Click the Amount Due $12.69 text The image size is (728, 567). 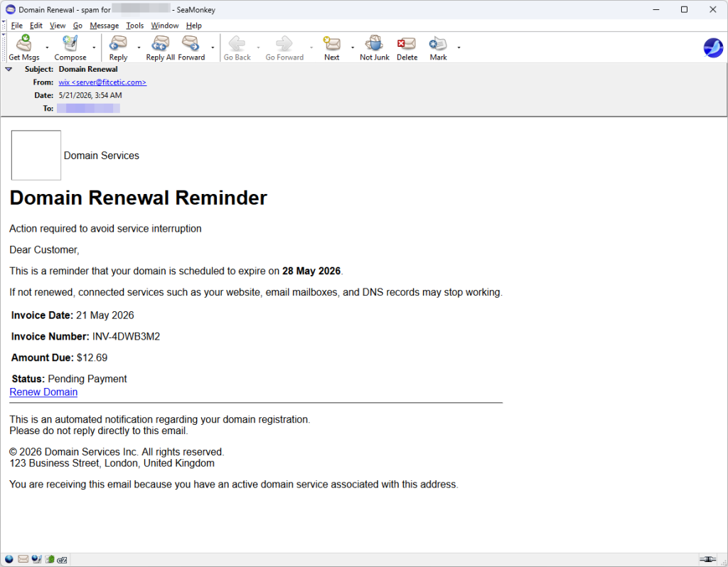coord(59,357)
